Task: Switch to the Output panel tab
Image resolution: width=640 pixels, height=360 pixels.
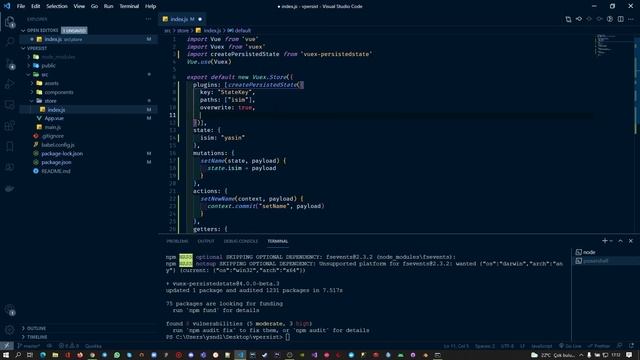Action: pos(206,241)
